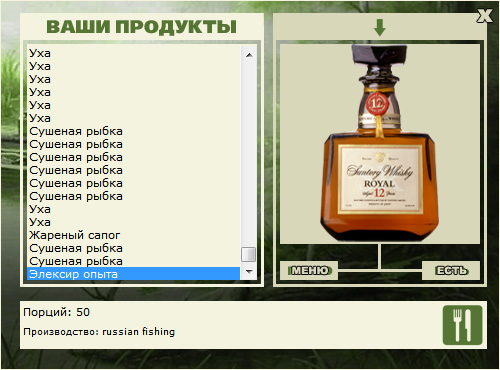
Task: Select the Уха item directly above Жареный сапог
Action: (x=133, y=222)
